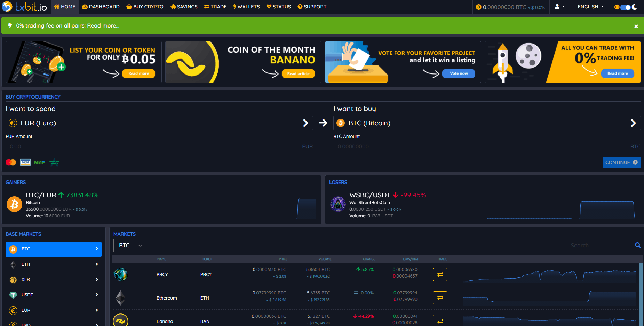Open the ENGLISH language dropdown
The height and width of the screenshot is (326, 644).
click(x=591, y=7)
